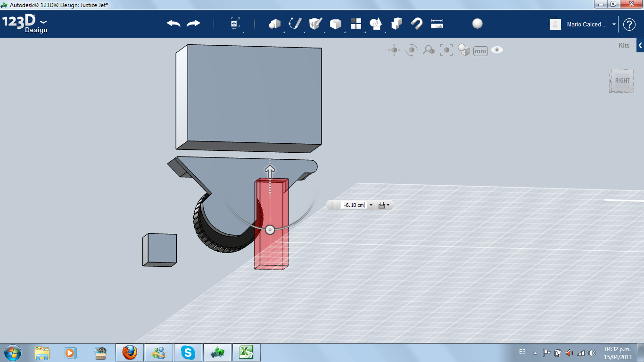
Task: Click the -6.10 cm distance input field
Action: pos(354,205)
